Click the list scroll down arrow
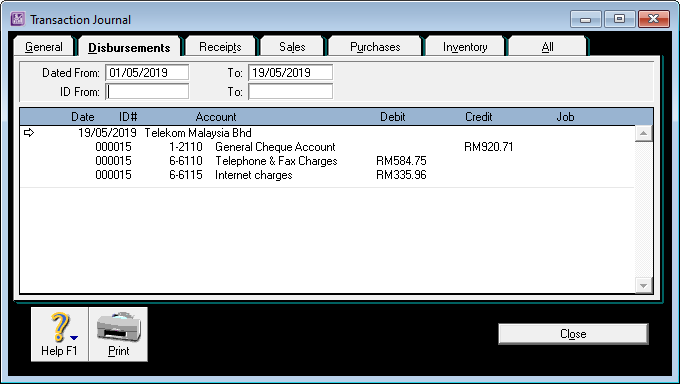 tap(644, 285)
